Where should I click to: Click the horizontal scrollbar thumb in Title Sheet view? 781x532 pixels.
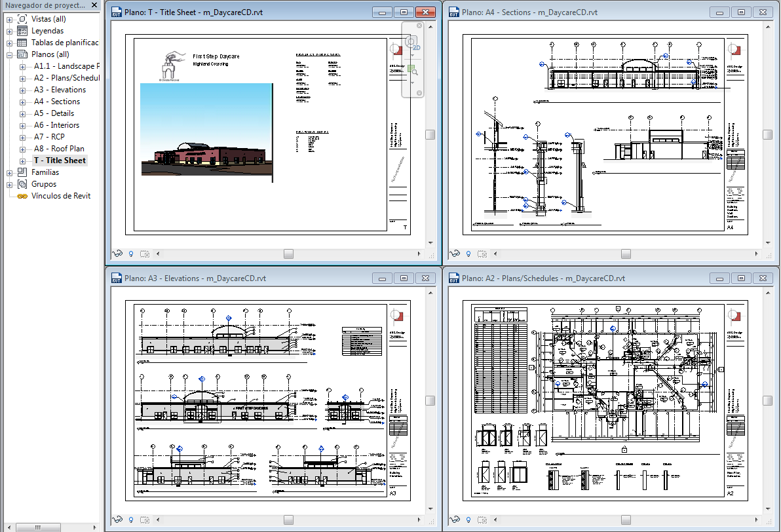click(288, 254)
